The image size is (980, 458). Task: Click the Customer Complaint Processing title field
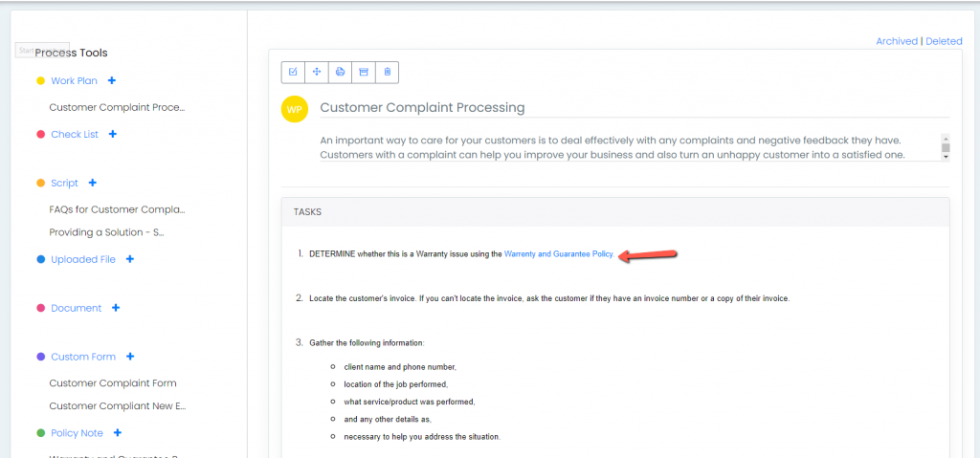tap(422, 108)
